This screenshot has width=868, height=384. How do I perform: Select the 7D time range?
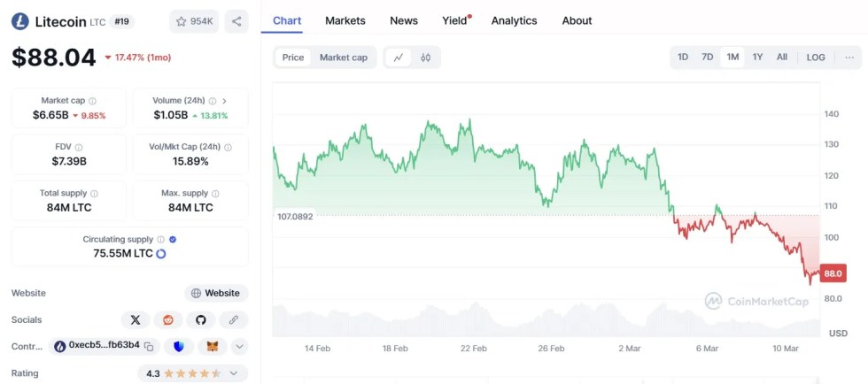tap(707, 58)
